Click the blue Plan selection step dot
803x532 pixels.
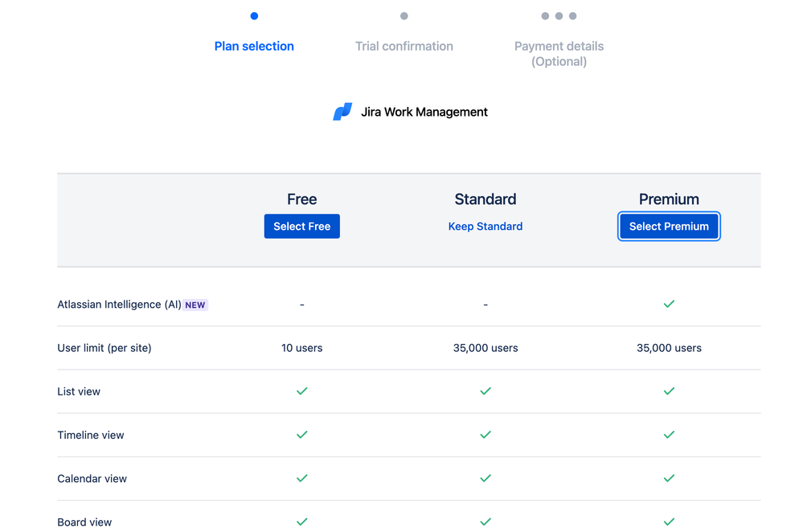[254, 16]
